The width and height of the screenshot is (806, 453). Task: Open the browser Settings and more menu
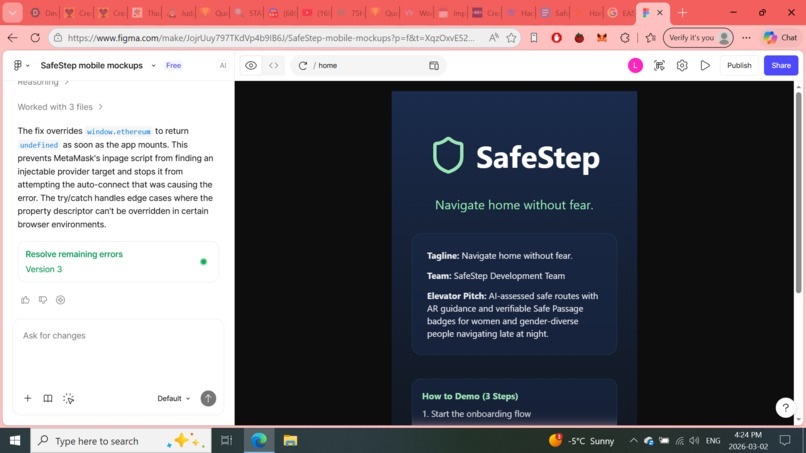(x=746, y=38)
